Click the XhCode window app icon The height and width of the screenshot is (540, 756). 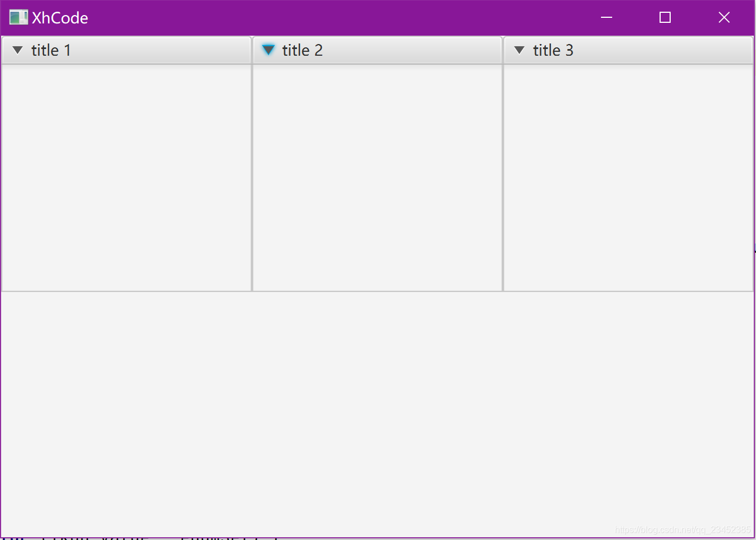pyautogui.click(x=18, y=17)
